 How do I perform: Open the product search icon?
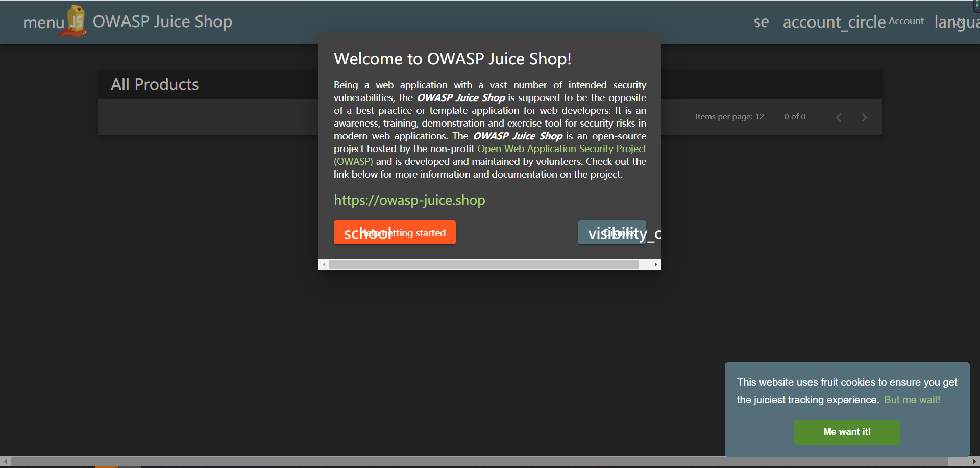[761, 22]
